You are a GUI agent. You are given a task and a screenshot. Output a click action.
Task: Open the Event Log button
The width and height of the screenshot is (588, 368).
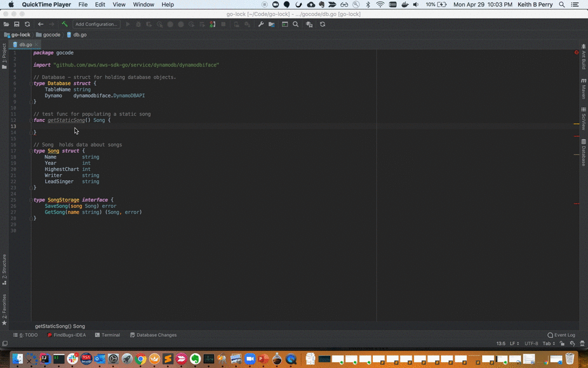[x=561, y=335]
